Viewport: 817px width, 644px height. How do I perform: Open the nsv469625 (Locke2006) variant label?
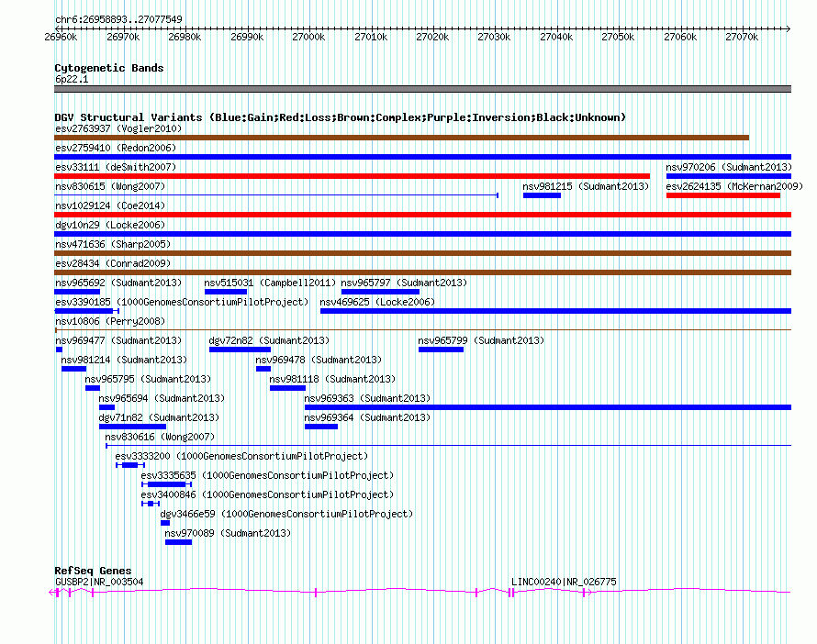tap(377, 302)
